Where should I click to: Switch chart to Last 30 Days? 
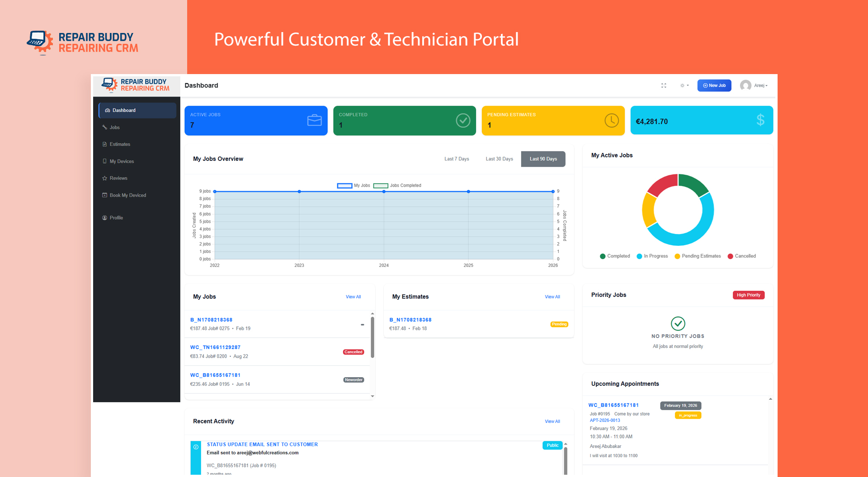(499, 159)
